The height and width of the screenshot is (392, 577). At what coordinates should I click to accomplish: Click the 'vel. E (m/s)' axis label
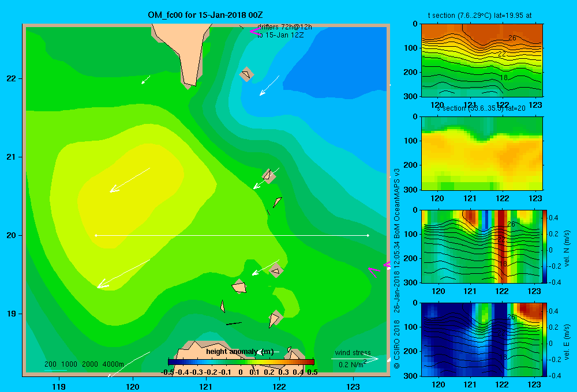pos(567,342)
